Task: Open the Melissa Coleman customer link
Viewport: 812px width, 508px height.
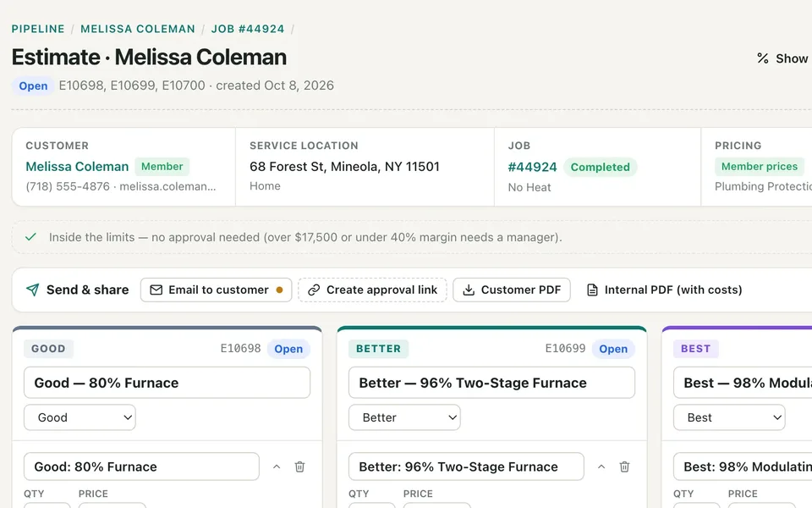Action: pos(77,167)
